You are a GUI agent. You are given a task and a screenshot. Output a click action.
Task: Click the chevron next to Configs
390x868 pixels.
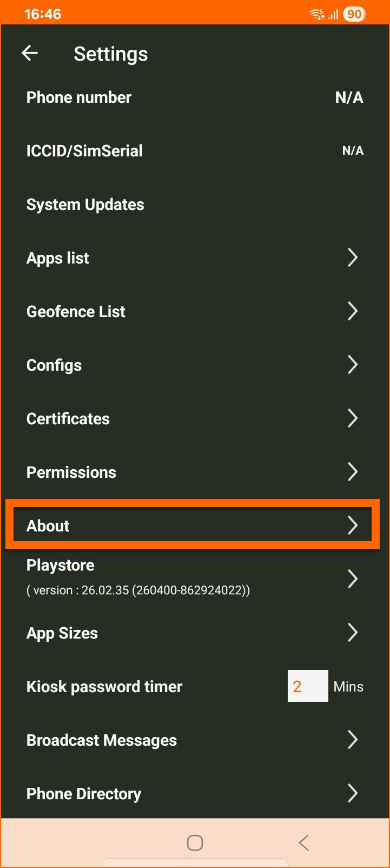pyautogui.click(x=352, y=365)
